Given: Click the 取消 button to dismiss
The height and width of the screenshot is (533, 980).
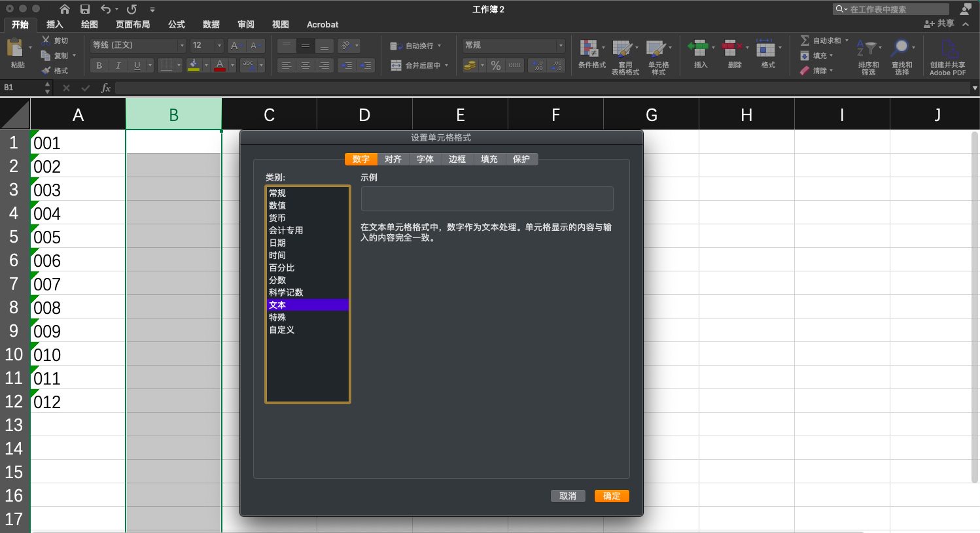Looking at the screenshot, I should 568,496.
